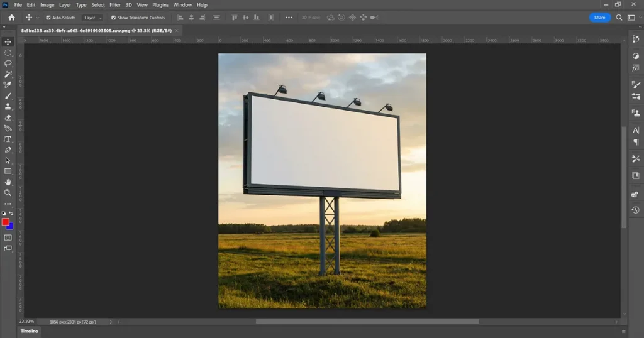
Task: Open the Filter menu
Action: [115, 5]
